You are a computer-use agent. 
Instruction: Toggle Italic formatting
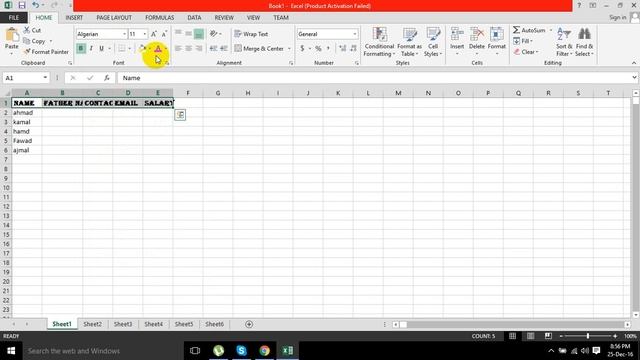click(x=91, y=49)
